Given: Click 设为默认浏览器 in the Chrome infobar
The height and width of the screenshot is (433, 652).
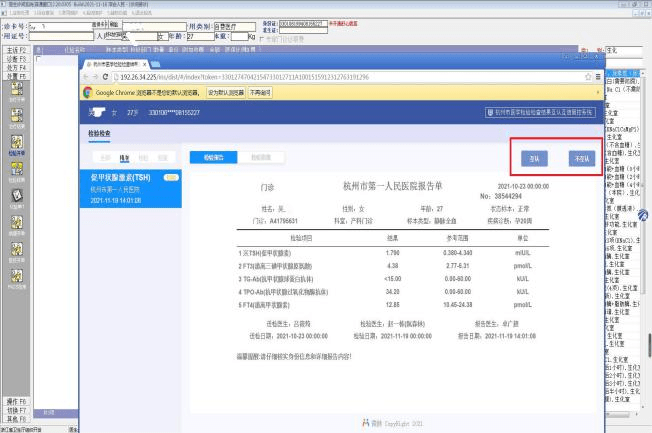Looking at the screenshot, I should (226, 92).
